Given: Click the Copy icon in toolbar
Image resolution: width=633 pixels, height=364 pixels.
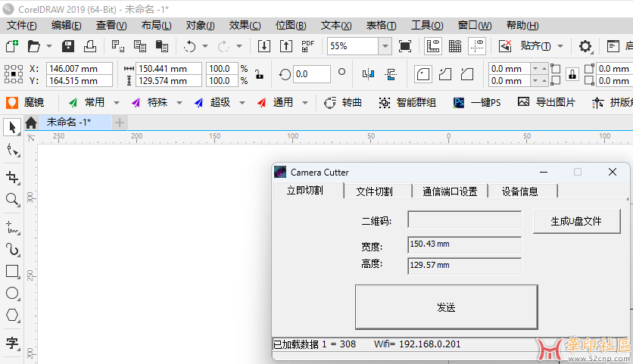Looking at the screenshot, I should point(139,46).
